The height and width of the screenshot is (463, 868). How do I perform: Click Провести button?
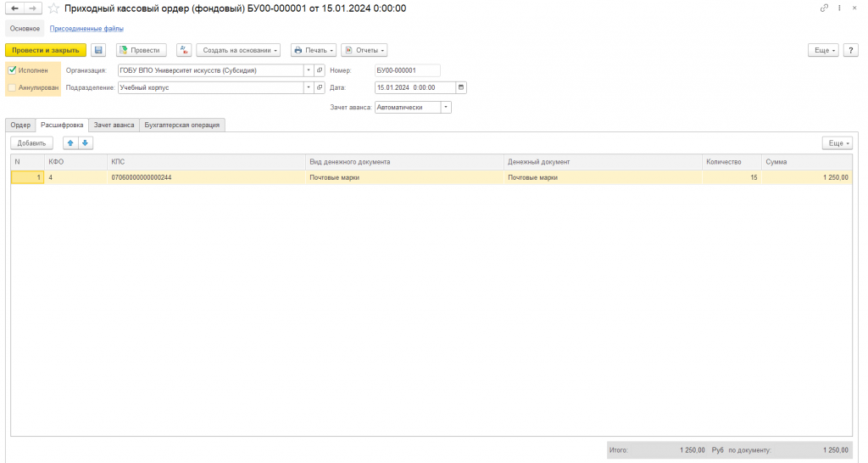[x=142, y=50]
